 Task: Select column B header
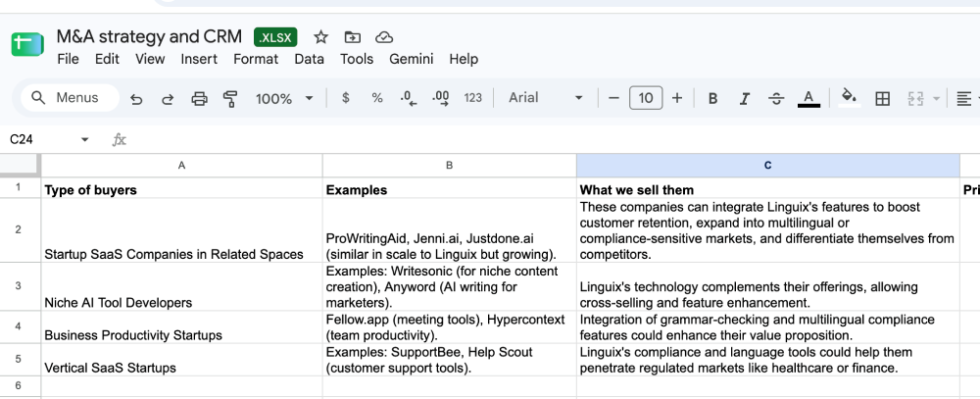tap(450, 165)
